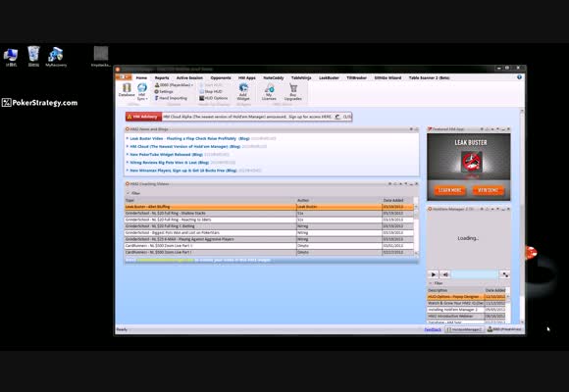Open the HM Apps tab
This screenshot has width=569, height=392.
(247, 78)
